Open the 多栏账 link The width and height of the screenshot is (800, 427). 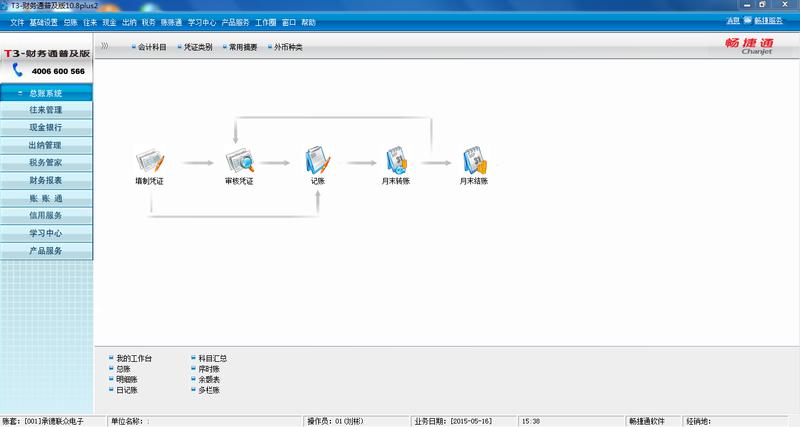pyautogui.click(x=209, y=390)
